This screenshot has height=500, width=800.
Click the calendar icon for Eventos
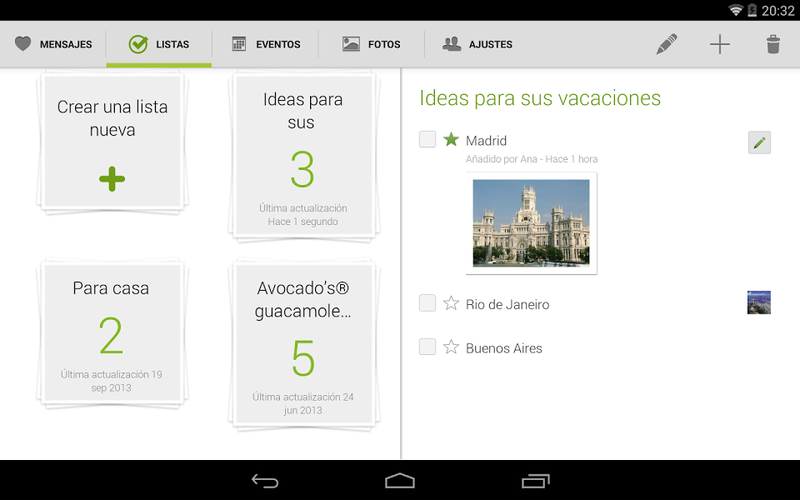click(x=239, y=44)
